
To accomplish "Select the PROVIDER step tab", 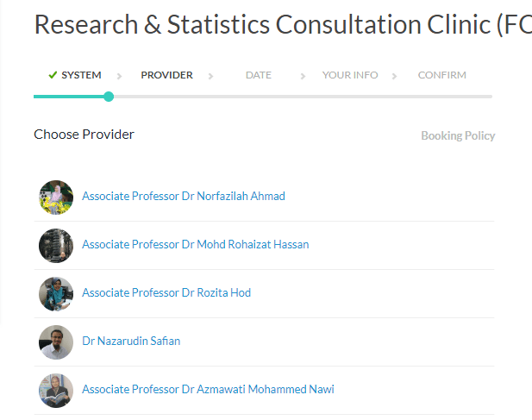I will pyautogui.click(x=166, y=75).
